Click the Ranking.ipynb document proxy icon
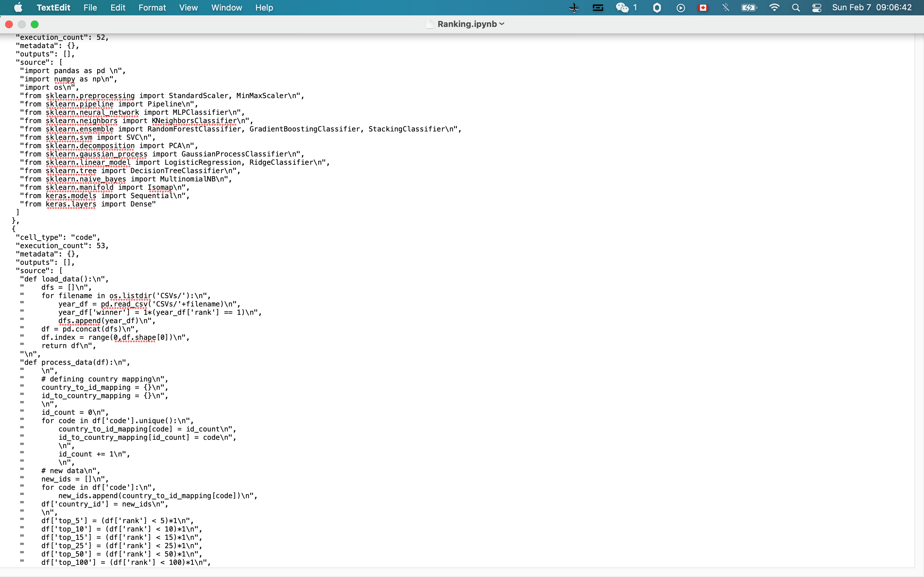This screenshot has height=577, width=924. 430,24
